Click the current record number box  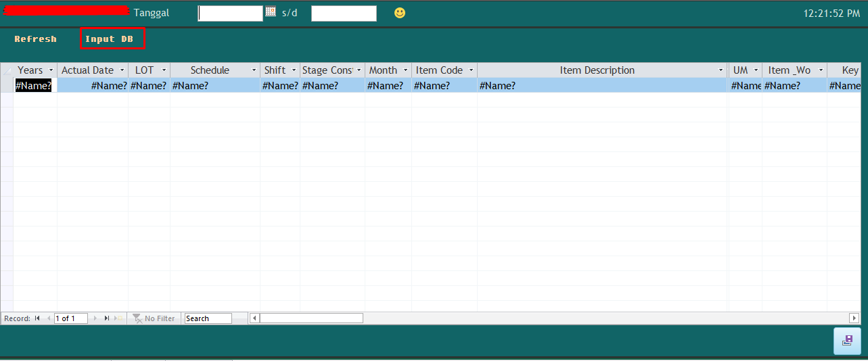tap(71, 318)
